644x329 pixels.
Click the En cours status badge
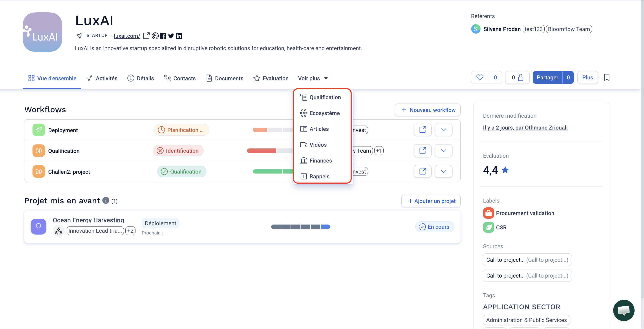tap(434, 227)
